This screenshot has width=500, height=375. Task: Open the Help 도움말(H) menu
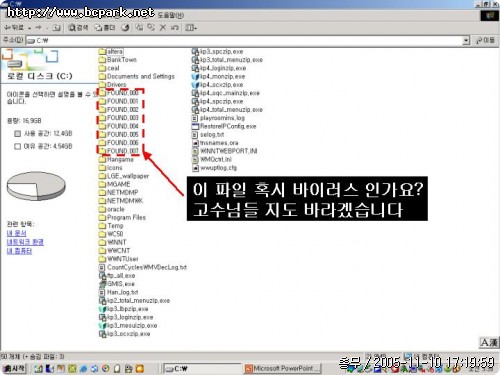[x=170, y=15]
